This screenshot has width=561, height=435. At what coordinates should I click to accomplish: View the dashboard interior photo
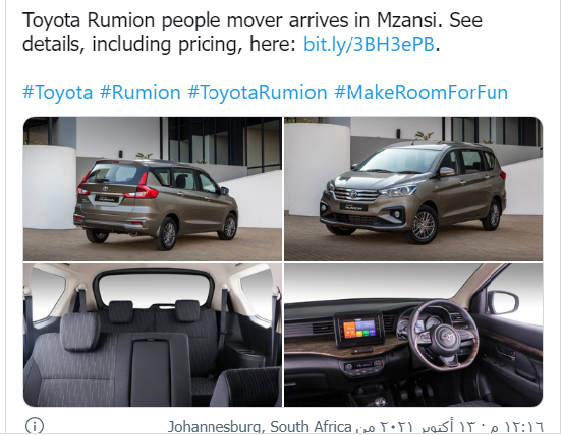tap(413, 335)
